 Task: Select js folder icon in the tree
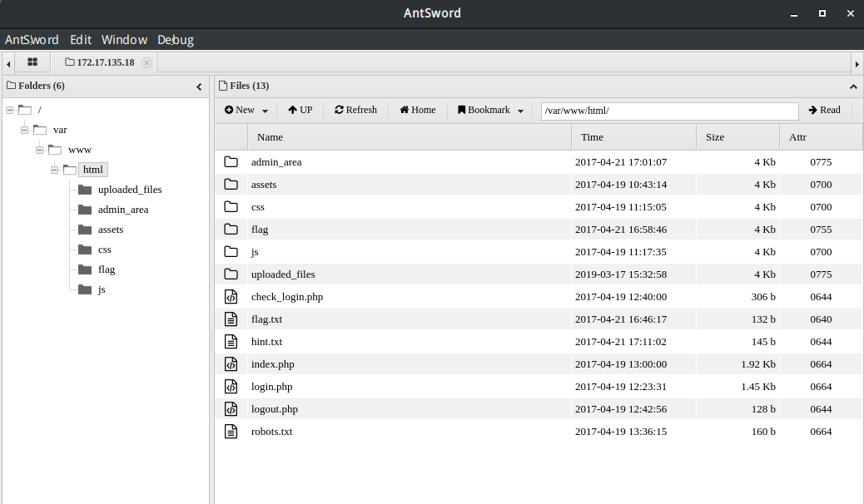click(85, 289)
